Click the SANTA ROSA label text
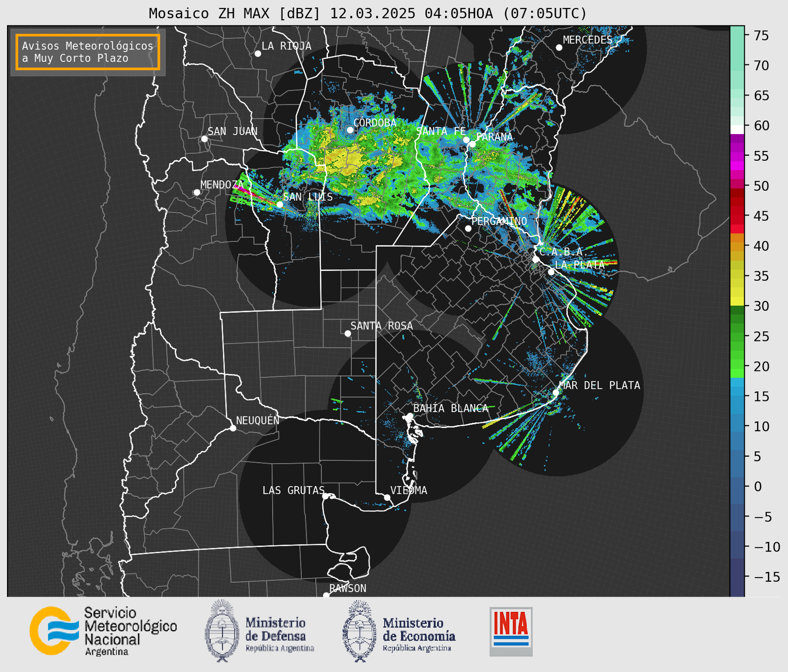Screen dimensions: 788x672 click(382, 326)
